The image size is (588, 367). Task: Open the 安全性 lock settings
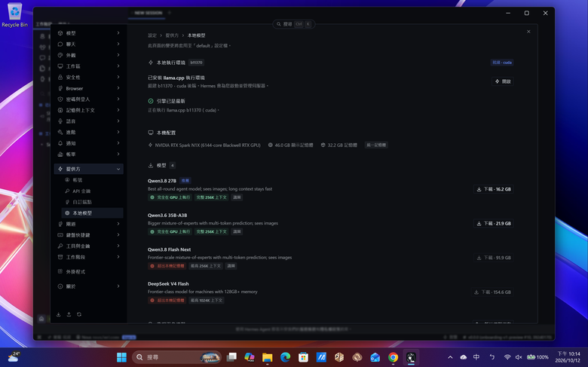click(x=88, y=77)
